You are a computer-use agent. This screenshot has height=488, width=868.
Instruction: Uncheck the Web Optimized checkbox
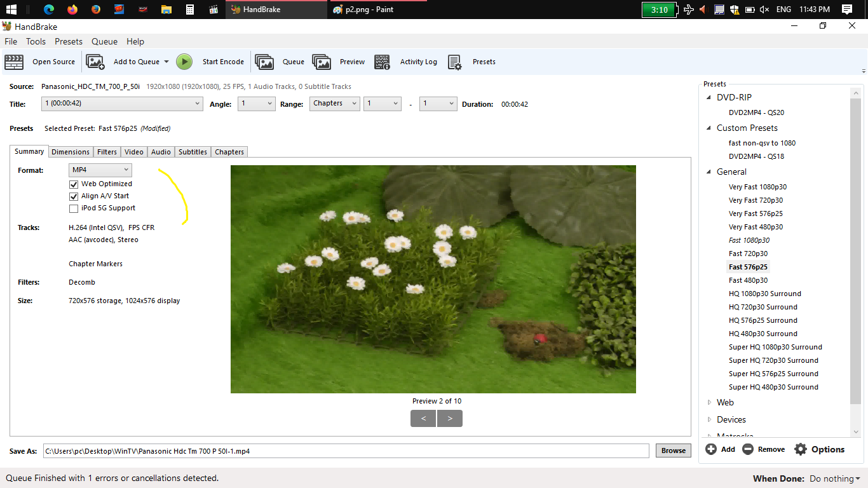point(74,184)
